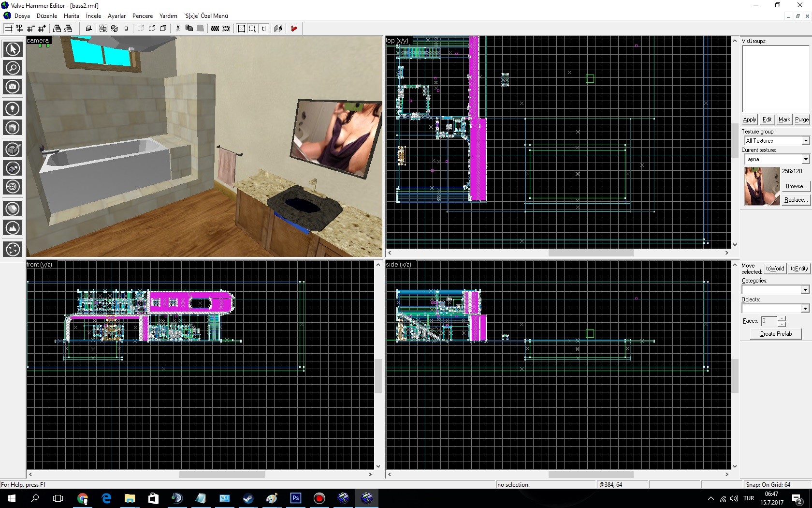Select the Magnify zoom tool
Screen dimensions: 812x508
(13, 68)
